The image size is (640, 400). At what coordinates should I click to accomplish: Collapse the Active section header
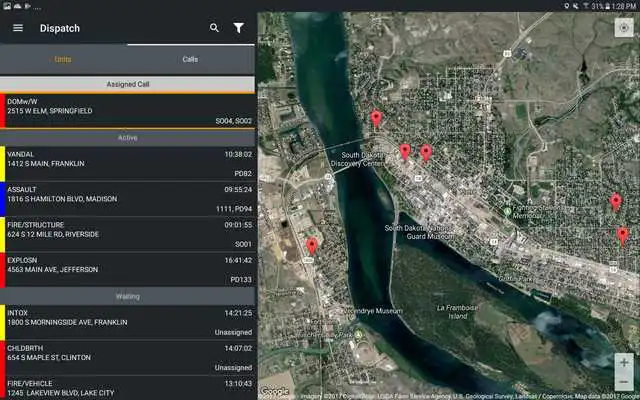click(127, 137)
